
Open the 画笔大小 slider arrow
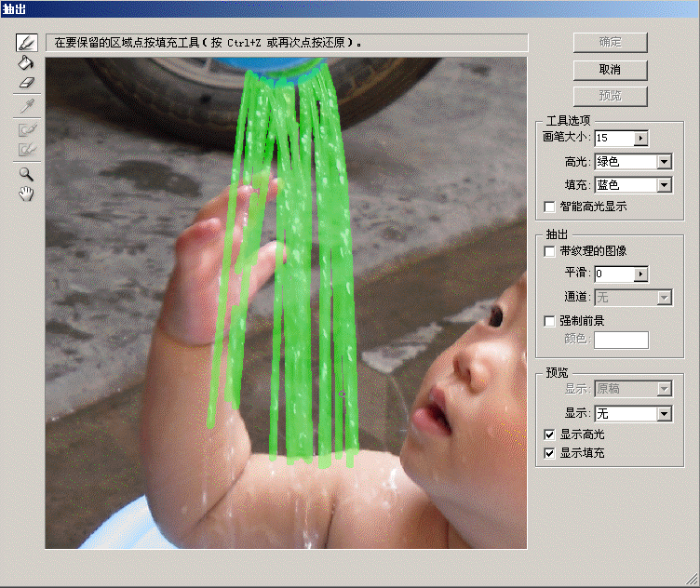640,139
